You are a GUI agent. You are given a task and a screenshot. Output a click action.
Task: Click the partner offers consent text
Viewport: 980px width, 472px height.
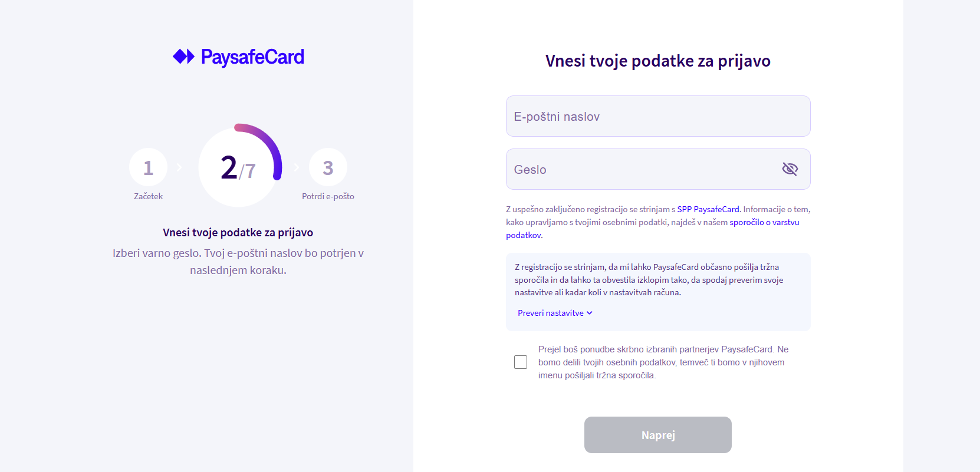pyautogui.click(x=663, y=362)
